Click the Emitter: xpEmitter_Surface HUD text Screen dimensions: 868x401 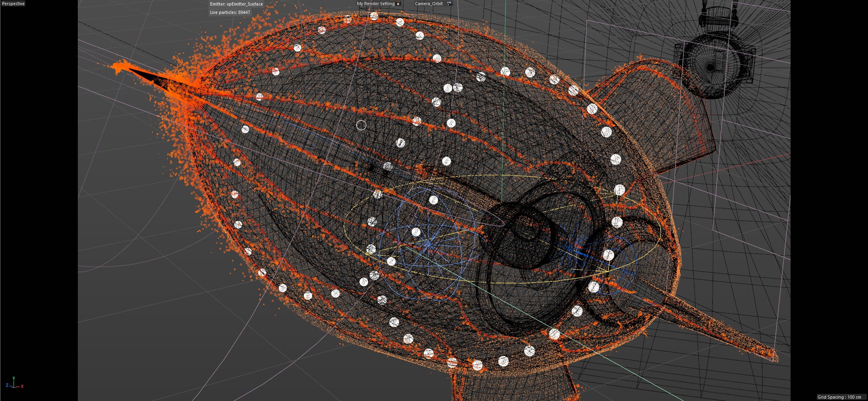[236, 4]
